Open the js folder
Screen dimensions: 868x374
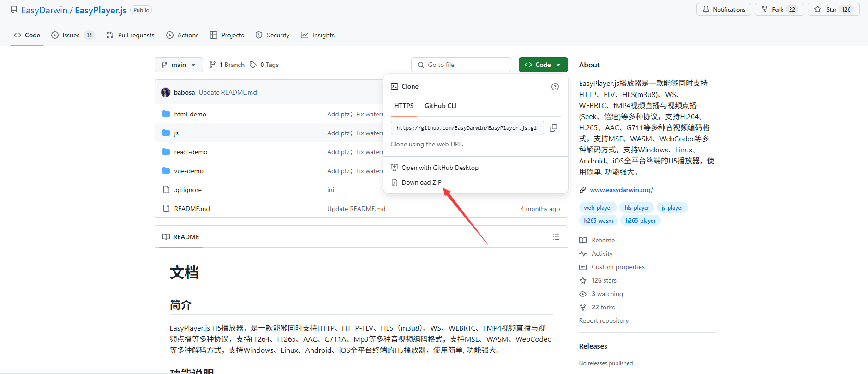(x=176, y=133)
